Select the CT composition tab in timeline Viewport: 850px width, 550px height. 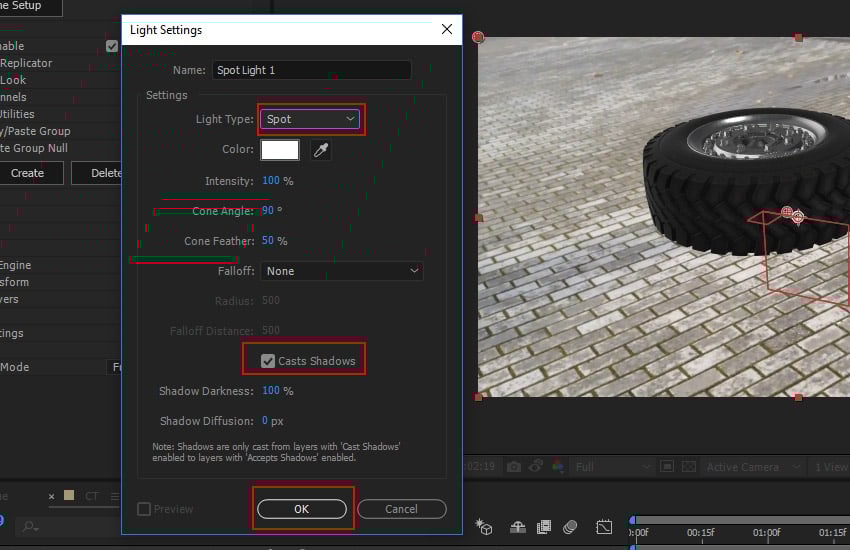click(x=92, y=496)
